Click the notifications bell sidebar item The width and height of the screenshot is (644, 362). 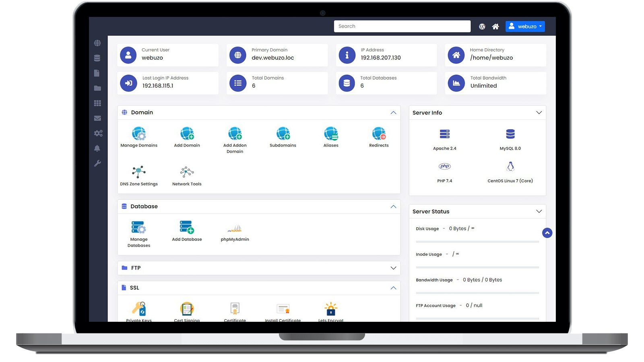point(97,148)
